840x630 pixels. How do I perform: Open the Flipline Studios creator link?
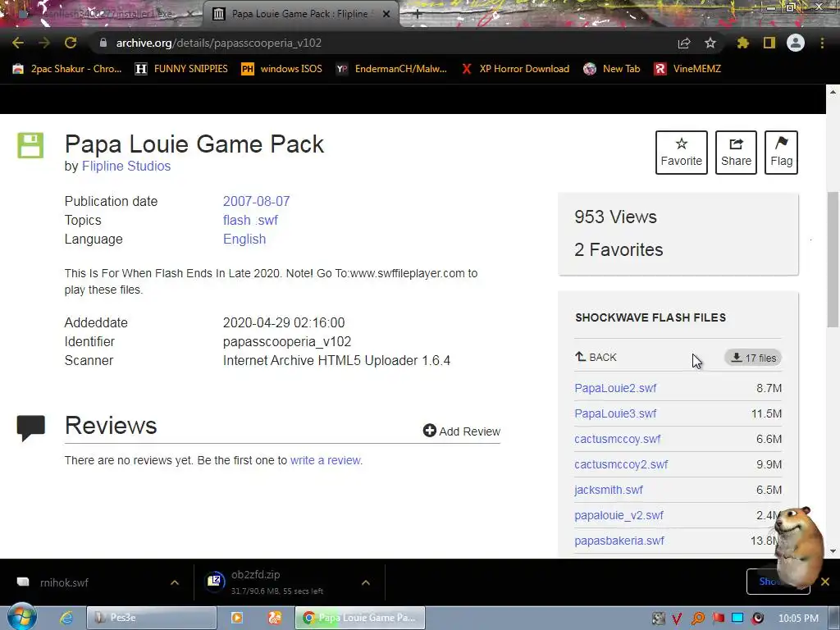126,166
